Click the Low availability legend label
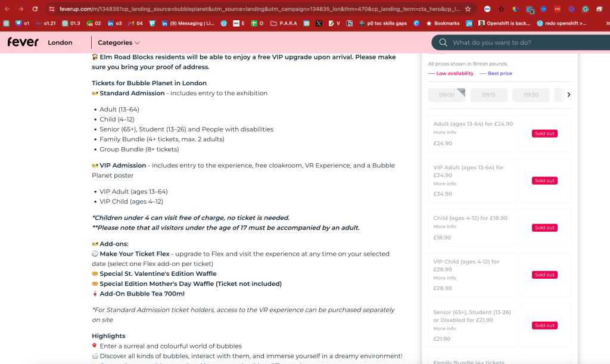Screen dimensions: 610x364 455,73
